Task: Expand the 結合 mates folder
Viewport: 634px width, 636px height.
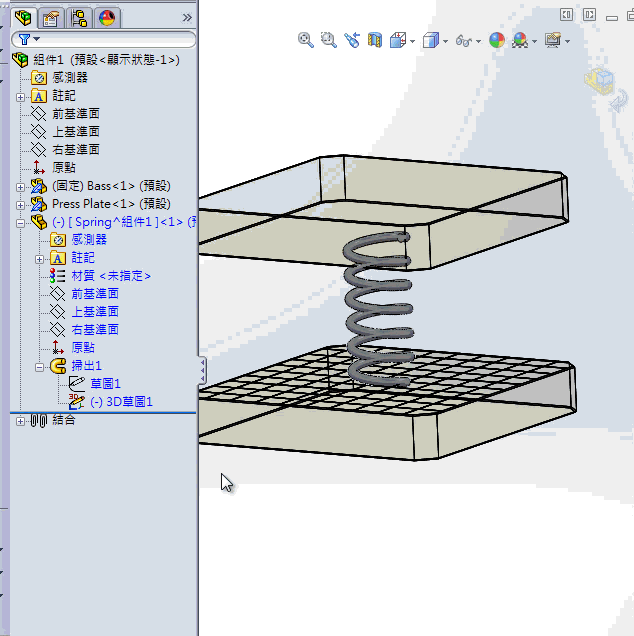Action: pyautogui.click(x=20, y=421)
